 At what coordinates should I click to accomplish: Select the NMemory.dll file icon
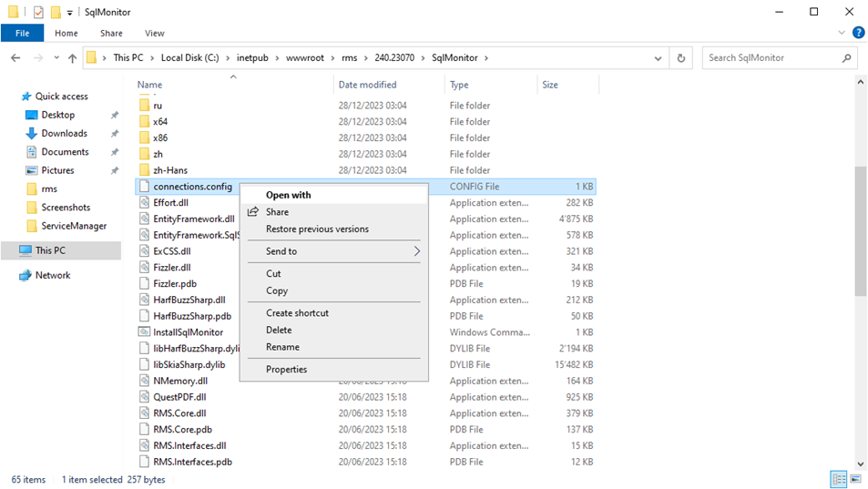[x=145, y=381]
